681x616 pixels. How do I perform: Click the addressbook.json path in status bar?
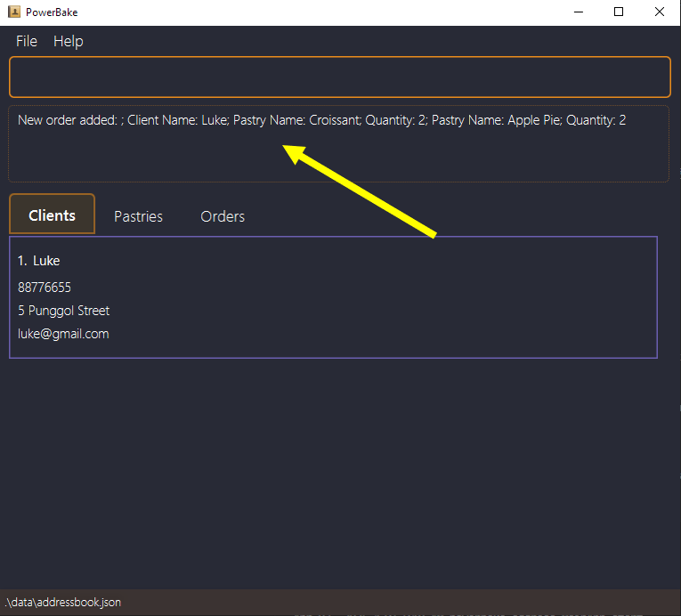62,603
